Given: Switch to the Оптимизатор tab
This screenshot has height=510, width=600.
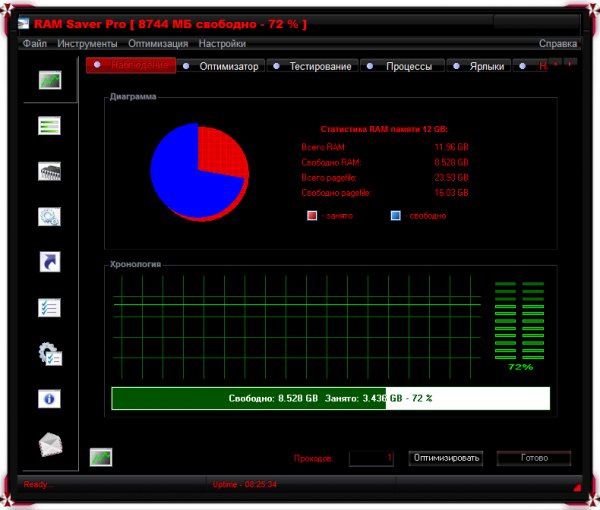Looking at the screenshot, I should coord(221,66).
